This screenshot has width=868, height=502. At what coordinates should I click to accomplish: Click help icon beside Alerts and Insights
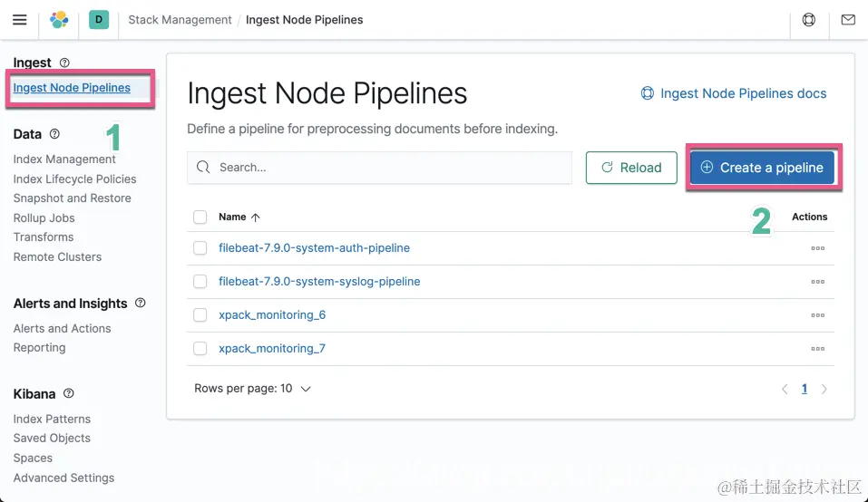pyautogui.click(x=140, y=304)
